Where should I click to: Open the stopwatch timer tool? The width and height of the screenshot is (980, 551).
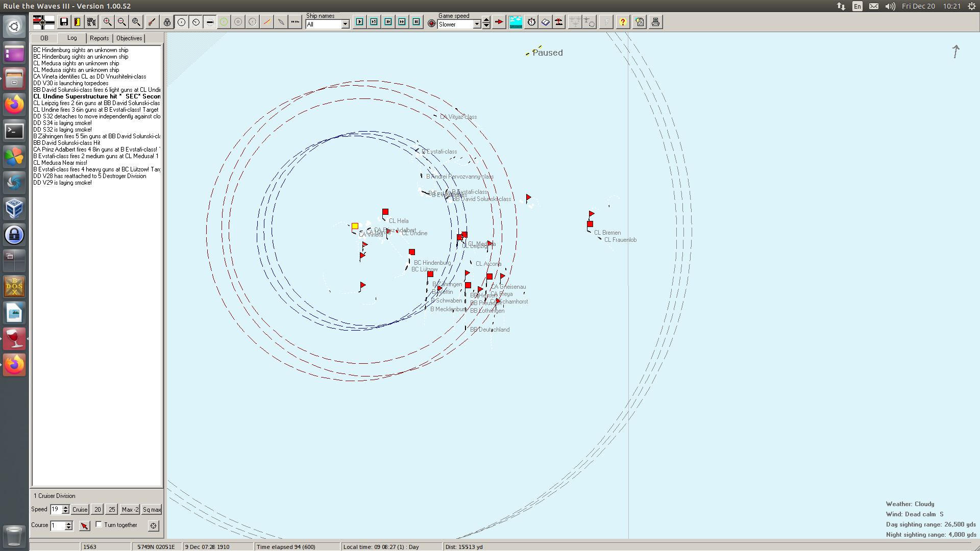click(531, 22)
